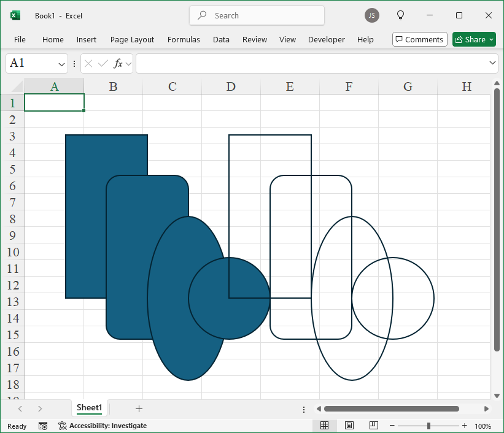Add a new sheet with the plus button
The width and height of the screenshot is (504, 433).
[139, 408]
